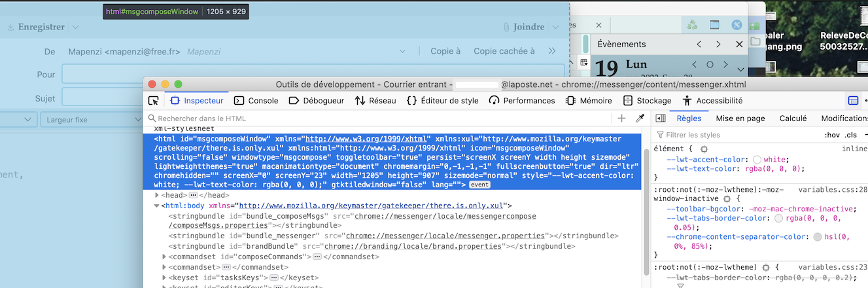Screen dimensions: 868x288
Task: Click the Pour recipient field
Action: (313, 75)
